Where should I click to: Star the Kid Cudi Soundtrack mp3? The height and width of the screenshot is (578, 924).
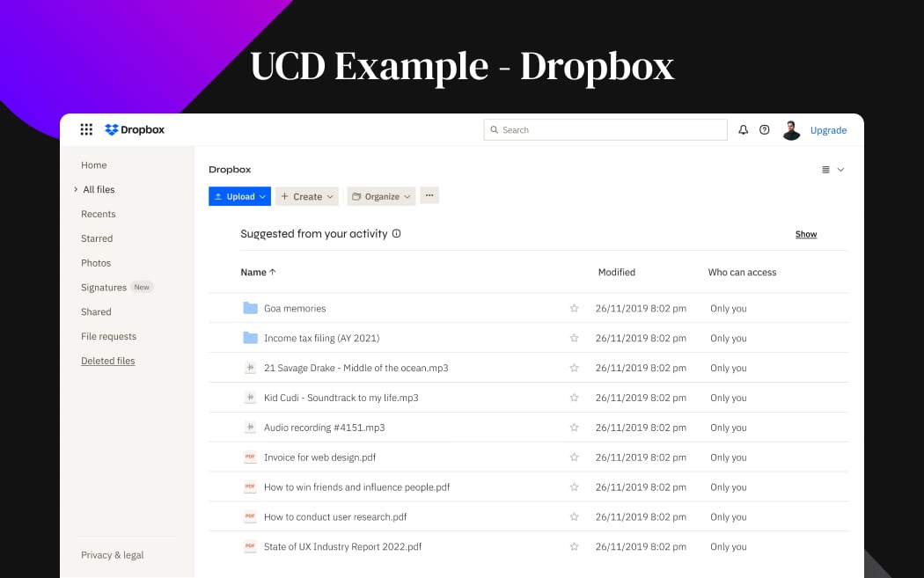point(574,398)
